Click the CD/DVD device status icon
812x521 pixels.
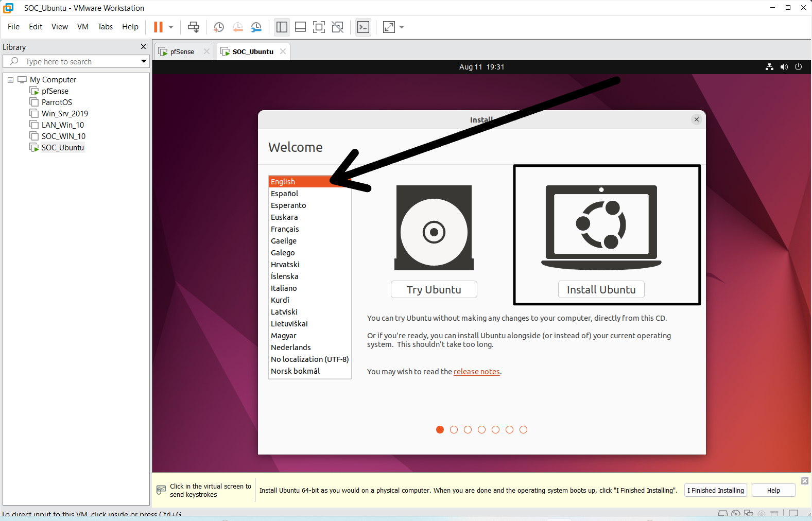point(736,514)
